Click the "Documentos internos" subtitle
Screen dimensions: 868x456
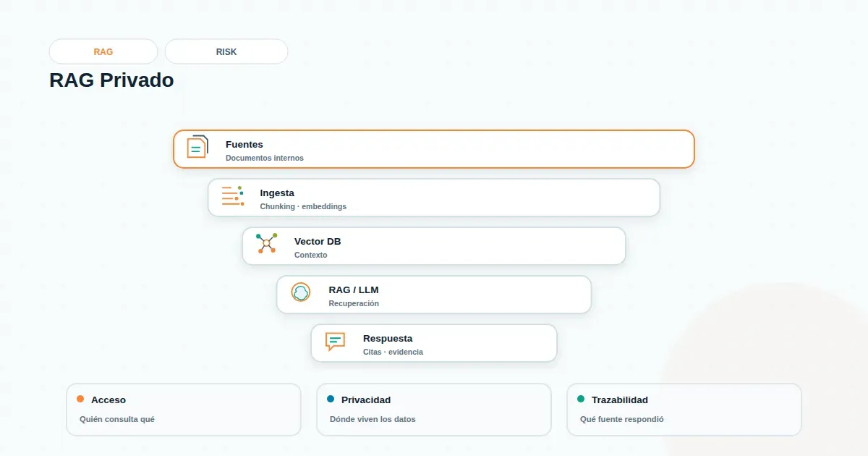point(265,158)
